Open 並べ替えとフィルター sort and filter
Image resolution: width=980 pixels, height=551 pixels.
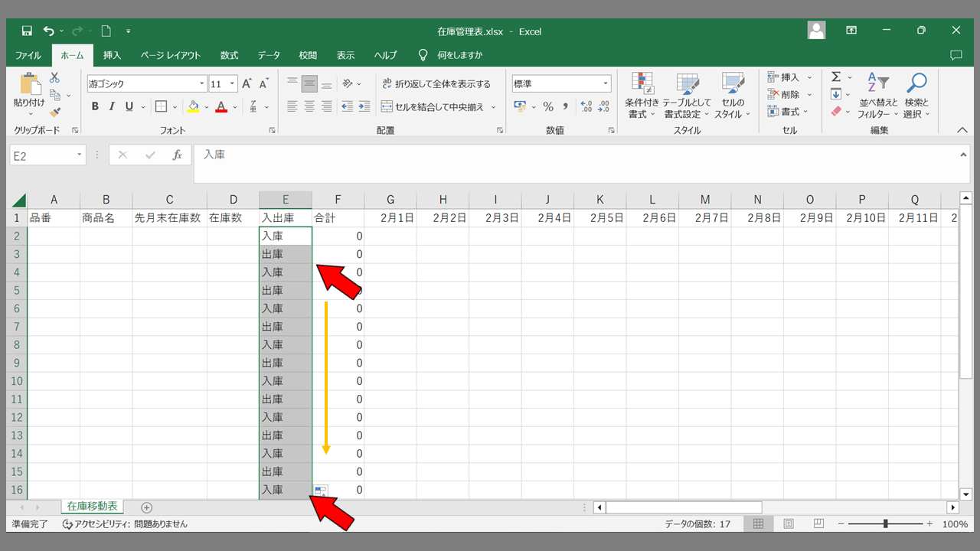tap(877, 96)
